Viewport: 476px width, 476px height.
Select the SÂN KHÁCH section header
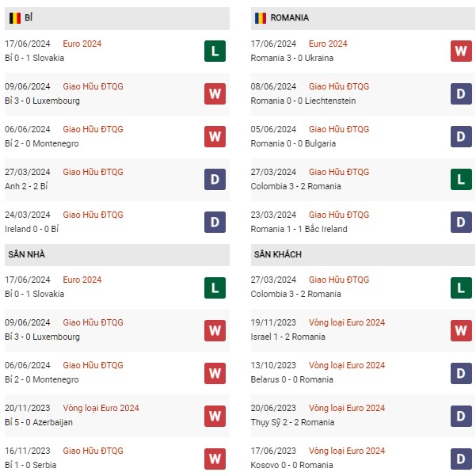point(278,254)
